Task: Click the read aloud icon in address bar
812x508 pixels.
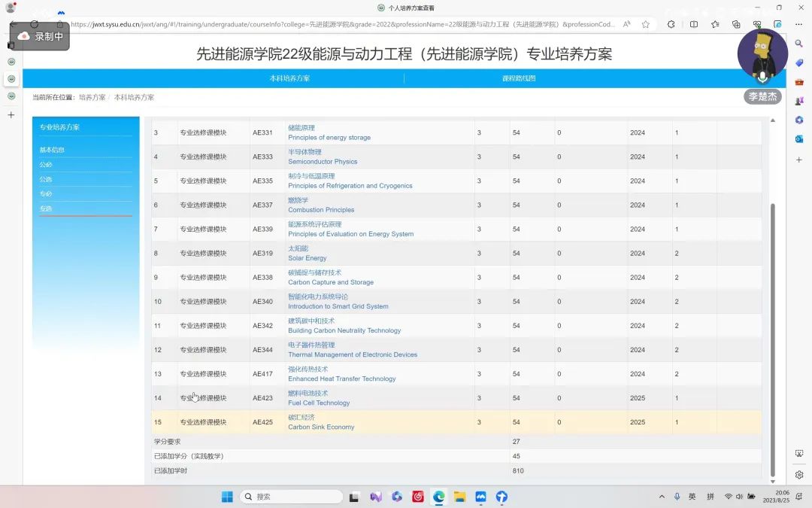Action: [x=627, y=24]
